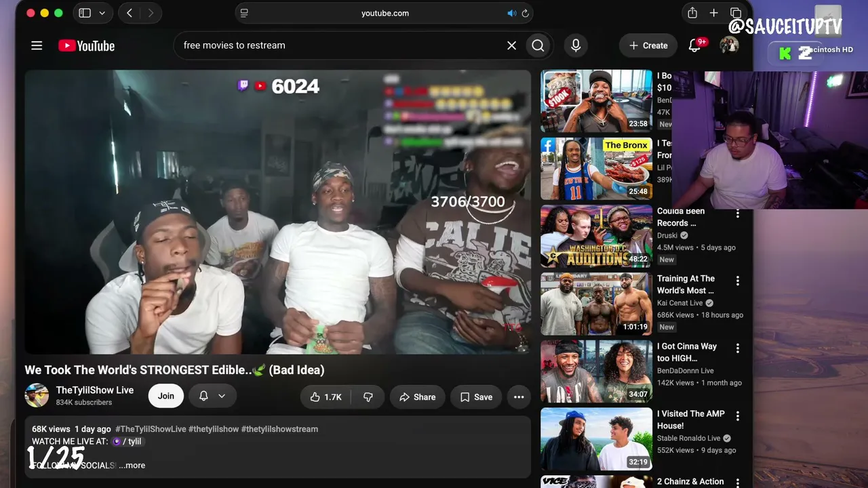Open the Create button

[648, 45]
